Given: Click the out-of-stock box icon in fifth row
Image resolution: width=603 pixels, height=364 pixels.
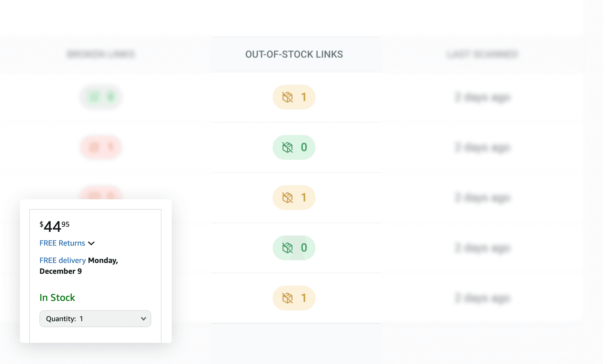Looking at the screenshot, I should 287,298.
